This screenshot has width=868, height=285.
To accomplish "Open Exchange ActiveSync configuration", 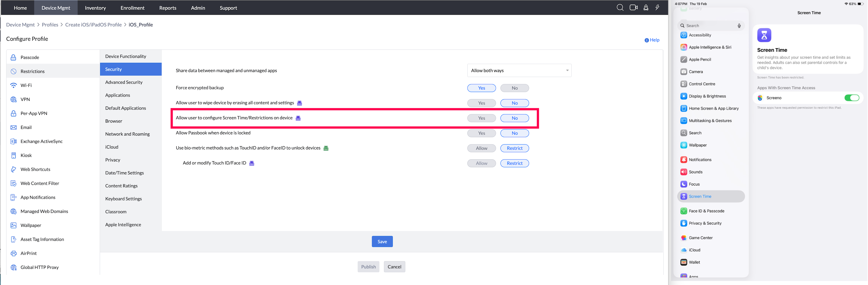I will (41, 141).
